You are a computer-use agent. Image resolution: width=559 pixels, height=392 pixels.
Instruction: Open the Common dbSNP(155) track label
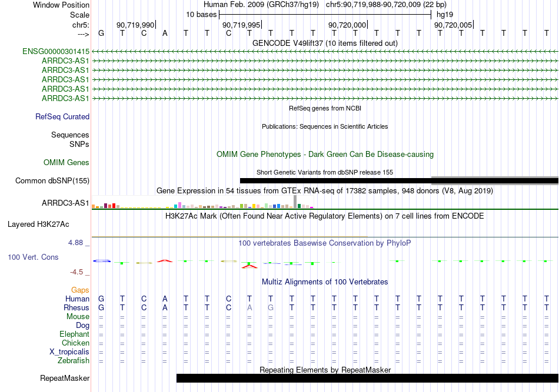coord(52,180)
